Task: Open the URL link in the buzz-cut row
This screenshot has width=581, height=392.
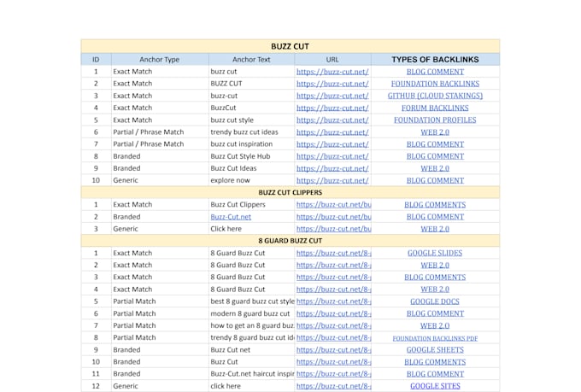Action: click(332, 96)
